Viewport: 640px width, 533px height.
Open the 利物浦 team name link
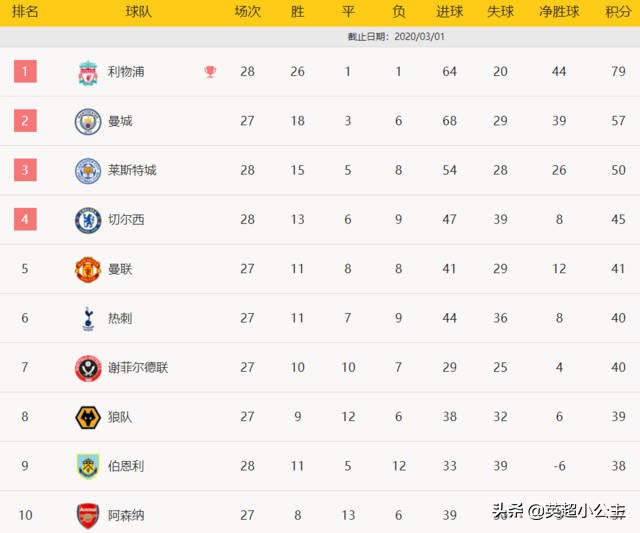126,72
